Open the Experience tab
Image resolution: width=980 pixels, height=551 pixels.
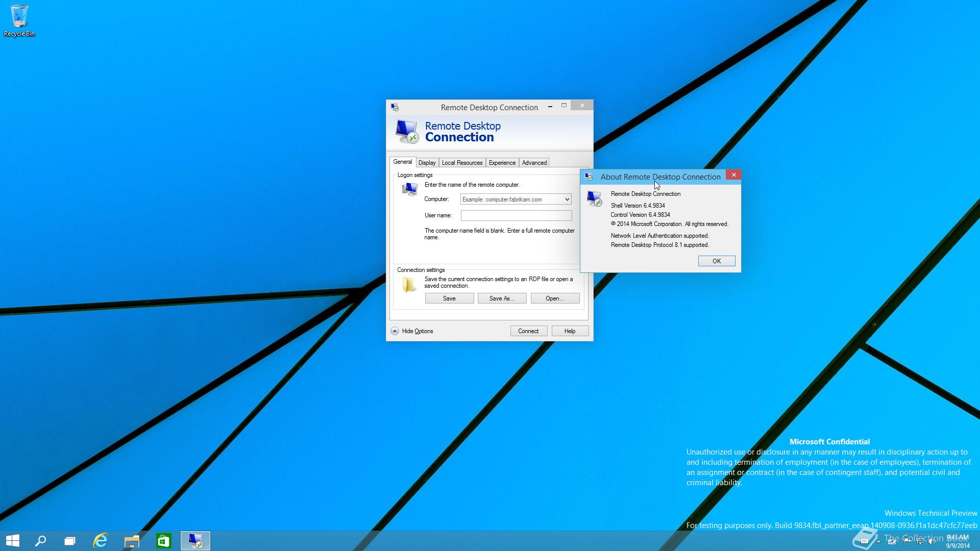(x=502, y=163)
